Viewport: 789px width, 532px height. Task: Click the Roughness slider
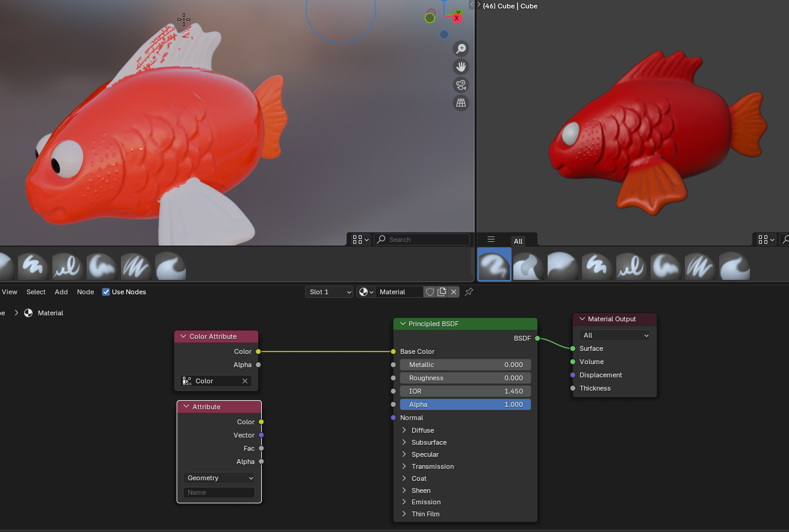[x=465, y=378]
